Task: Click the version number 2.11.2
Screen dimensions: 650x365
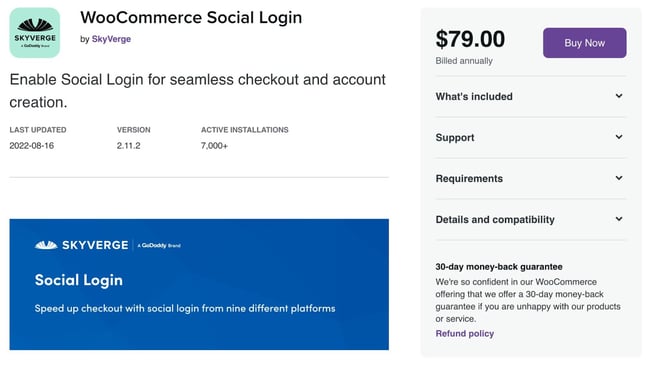Action: pos(129,146)
